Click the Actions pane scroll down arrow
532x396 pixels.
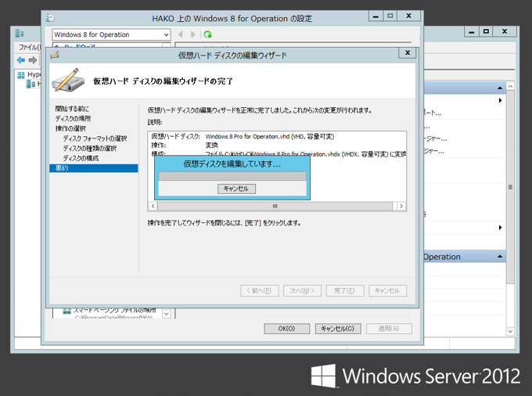pos(510,331)
